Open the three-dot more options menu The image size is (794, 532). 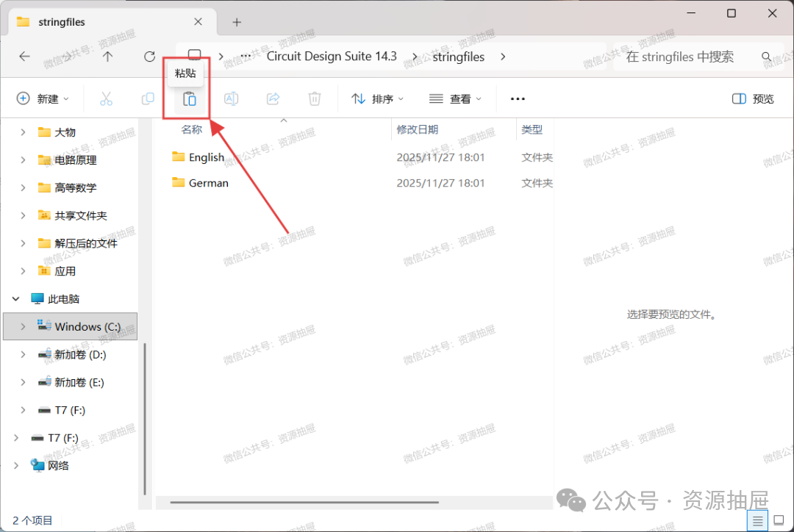click(518, 98)
